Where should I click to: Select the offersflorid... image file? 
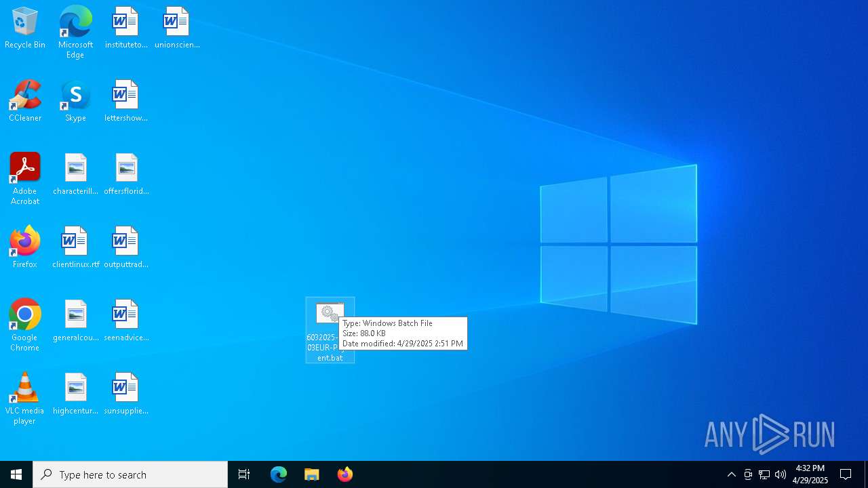pos(126,174)
